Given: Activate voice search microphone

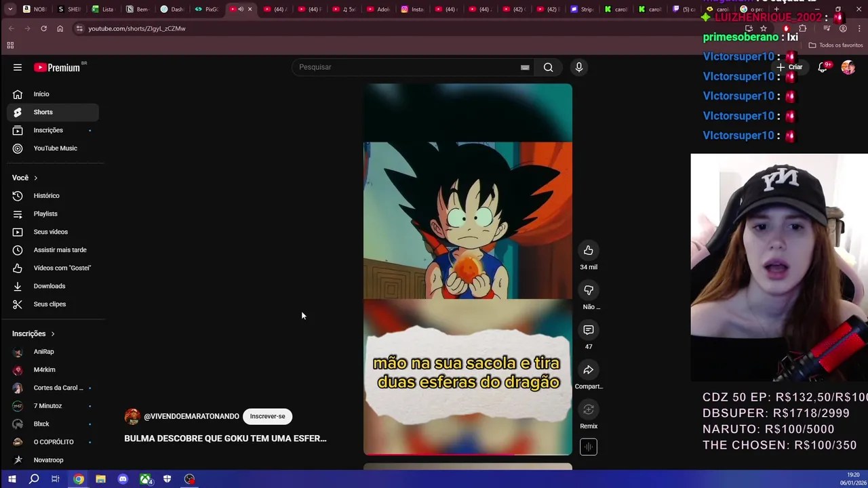Looking at the screenshot, I should [x=578, y=67].
